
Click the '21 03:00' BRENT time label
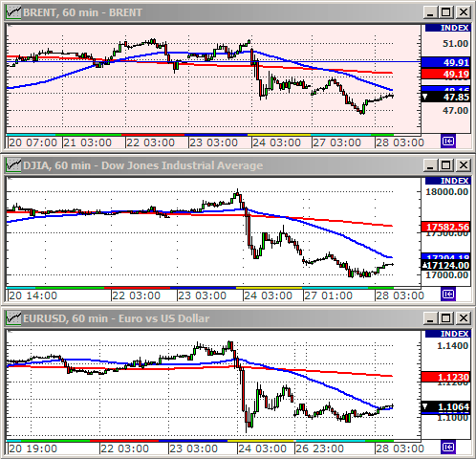pos(88,142)
